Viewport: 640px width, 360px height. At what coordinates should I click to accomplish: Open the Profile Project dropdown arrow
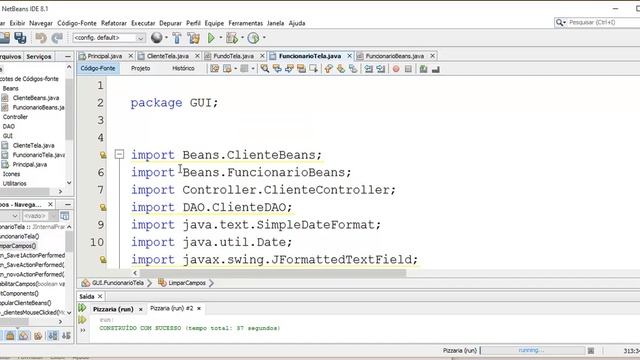[264, 38]
